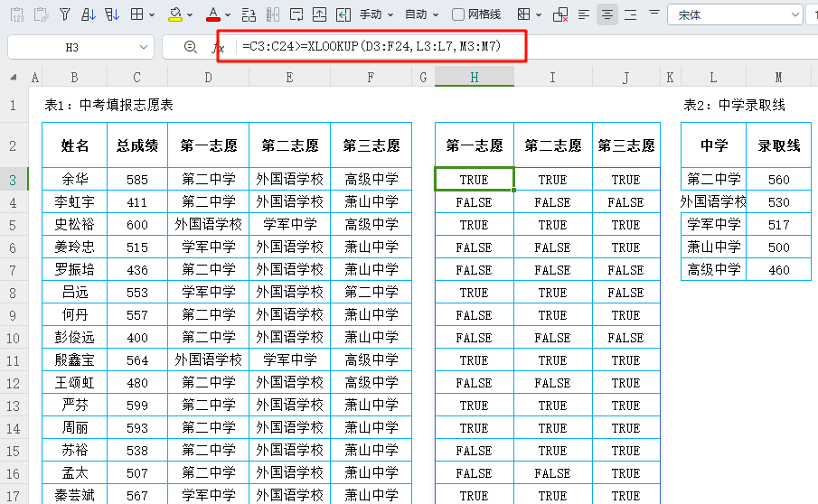Click the 表2：中学录取线 title cell
This screenshot has height=504, width=818.
point(734,106)
